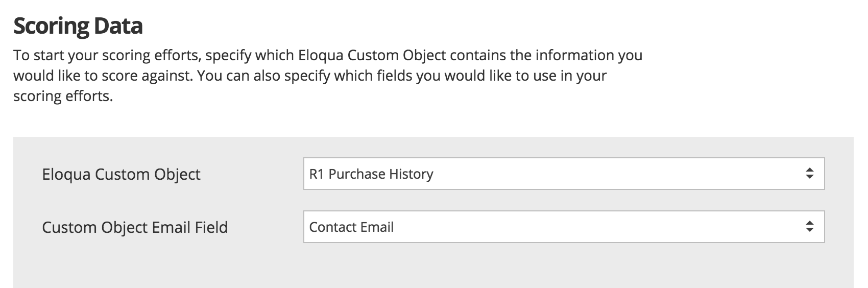This screenshot has width=868, height=288.
Task: Click the Scoring Data heading
Action: (x=78, y=26)
